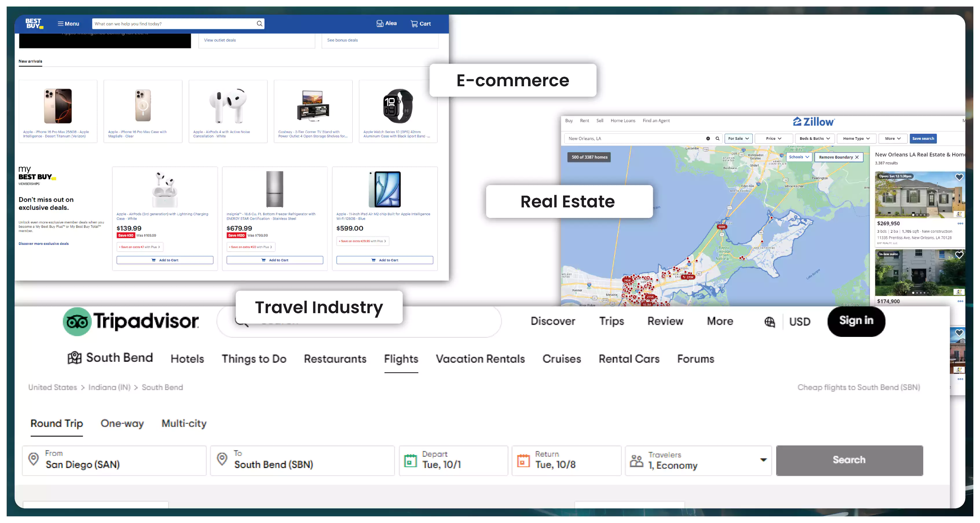The height and width of the screenshot is (523, 980).
Task: Expand Save an extra $7 with Plus
Action: pyautogui.click(x=140, y=247)
